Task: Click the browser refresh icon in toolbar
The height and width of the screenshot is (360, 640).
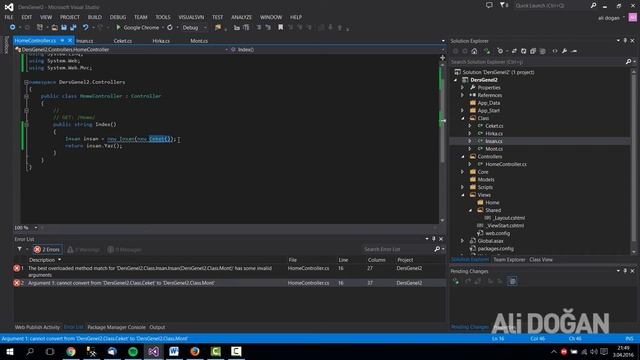Action: [170, 27]
